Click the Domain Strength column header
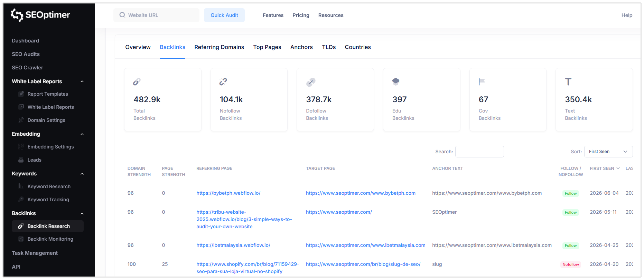Screen dimensions: 644x280 [139, 172]
